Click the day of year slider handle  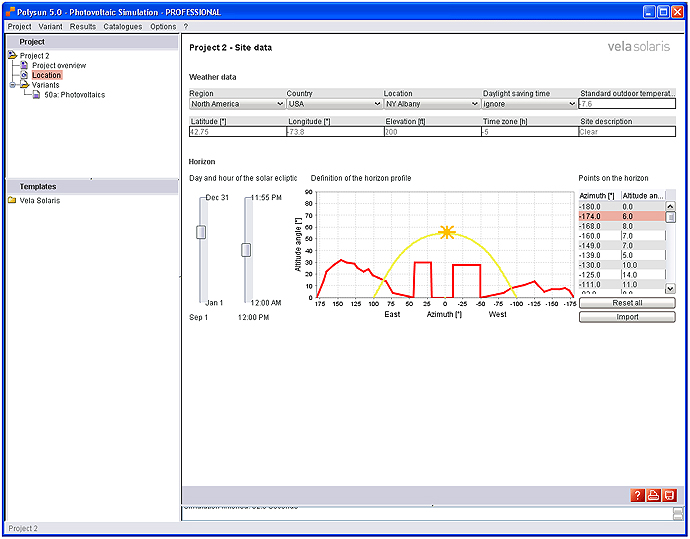201,232
